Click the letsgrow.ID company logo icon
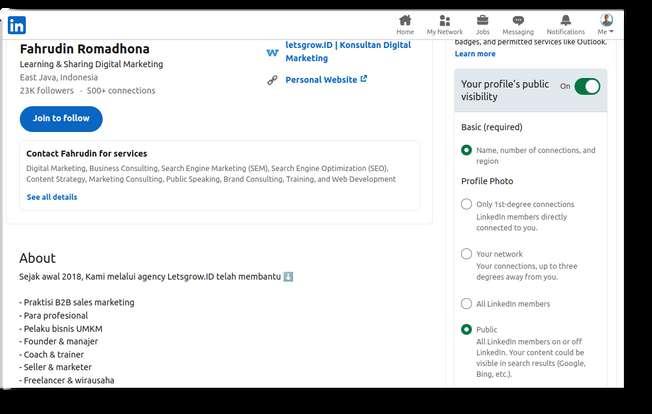This screenshot has width=652, height=414. [272, 52]
